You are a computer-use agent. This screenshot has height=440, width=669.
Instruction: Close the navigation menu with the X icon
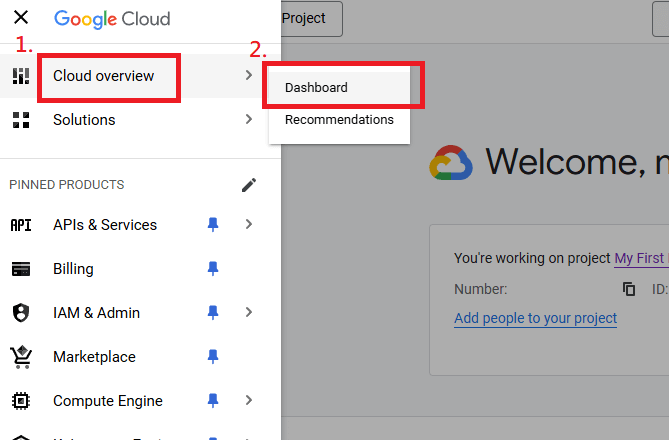(21, 17)
